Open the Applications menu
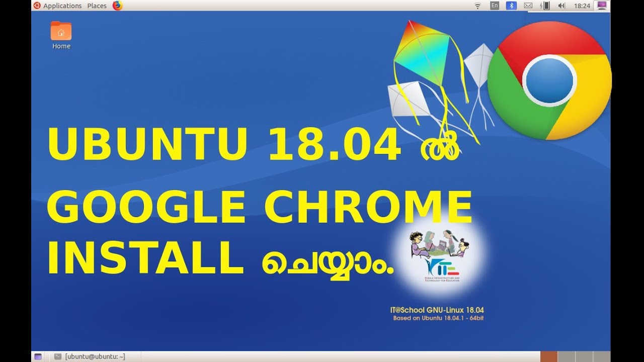 tap(62, 6)
